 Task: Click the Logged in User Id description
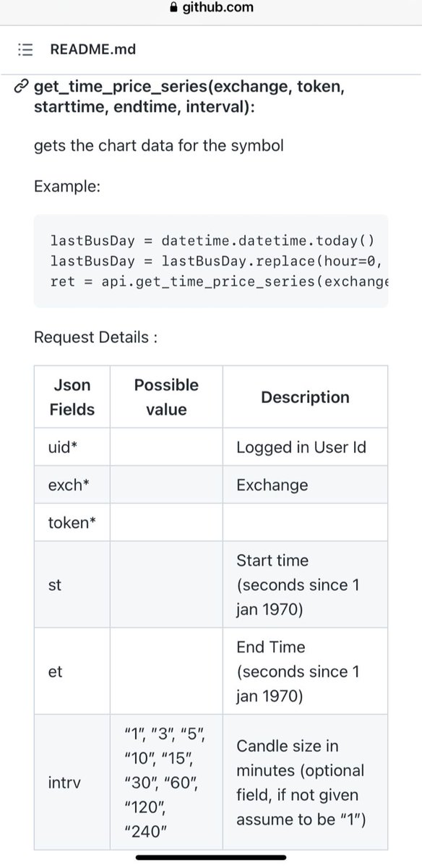pos(301,447)
